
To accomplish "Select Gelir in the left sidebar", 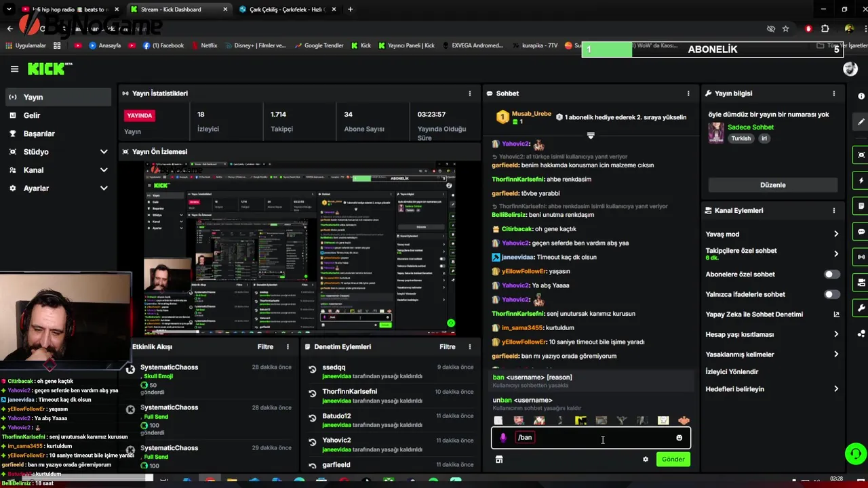I will pyautogui.click(x=58, y=115).
